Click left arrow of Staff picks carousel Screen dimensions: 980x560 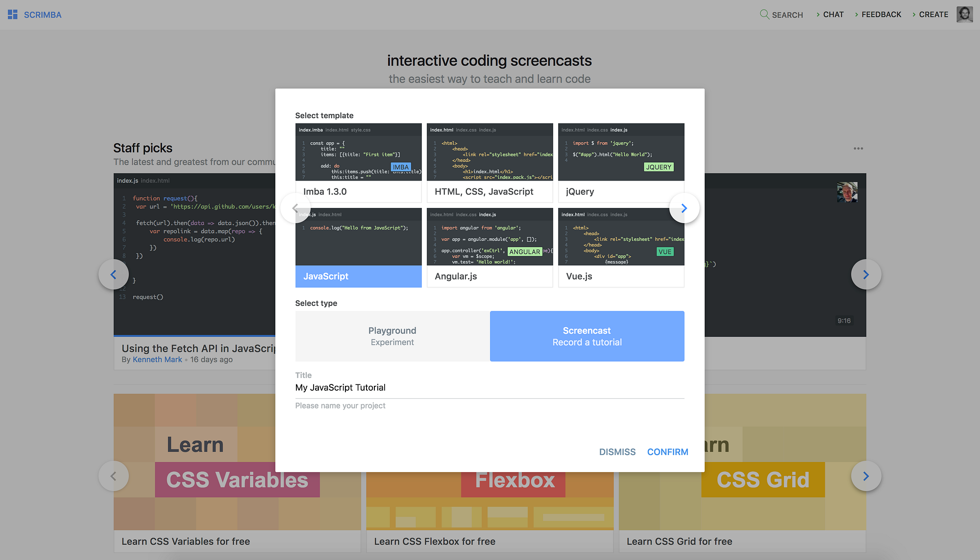[113, 275]
